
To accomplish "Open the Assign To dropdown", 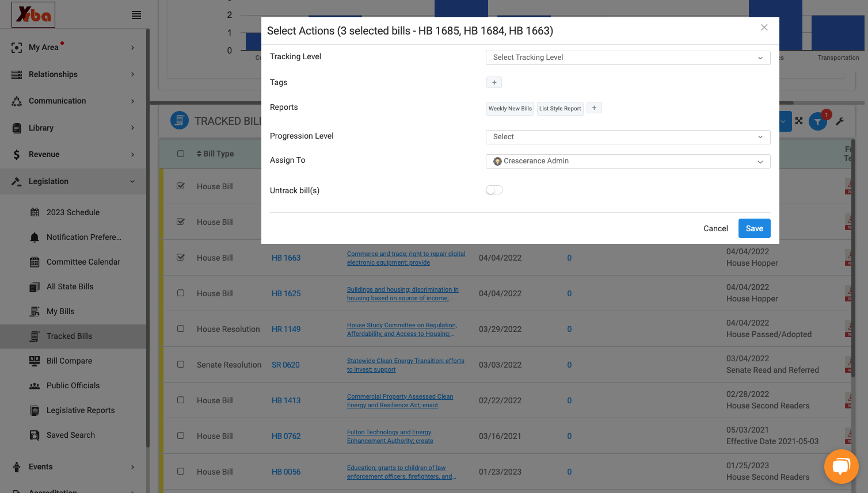I will click(x=628, y=162).
